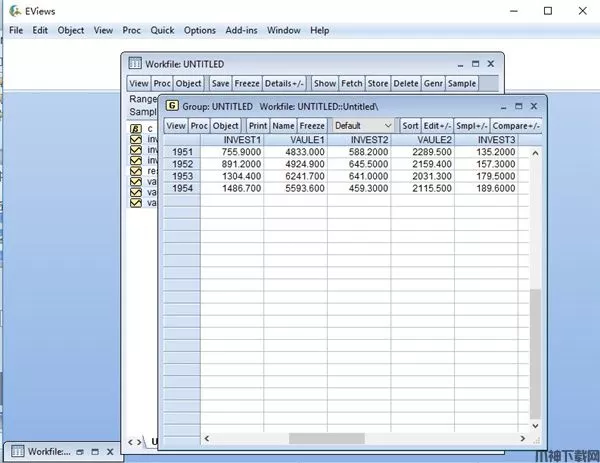
Task: Select the INVEST1 cell for year 1951
Action: (232, 152)
